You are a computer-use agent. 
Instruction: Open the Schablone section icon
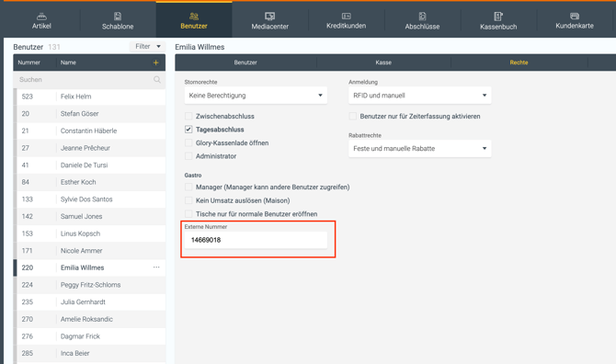[x=118, y=17]
